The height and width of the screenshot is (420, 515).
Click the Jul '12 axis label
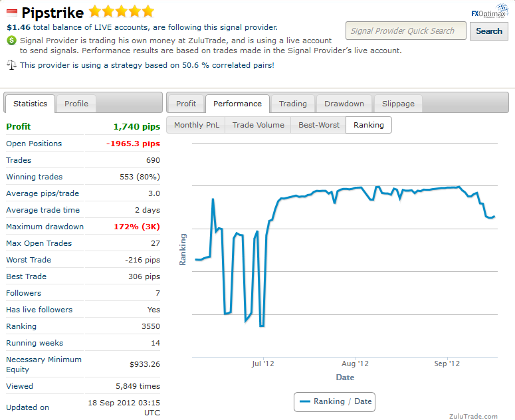pos(262,364)
